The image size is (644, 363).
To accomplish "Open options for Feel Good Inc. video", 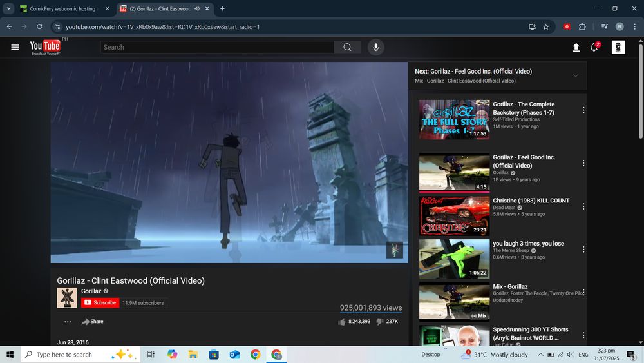I will pos(583,163).
